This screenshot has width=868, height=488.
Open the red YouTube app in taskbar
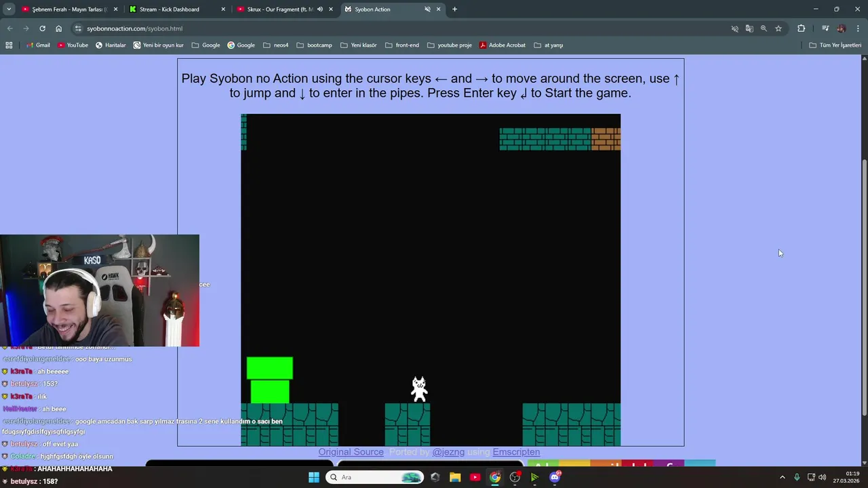pos(475,477)
